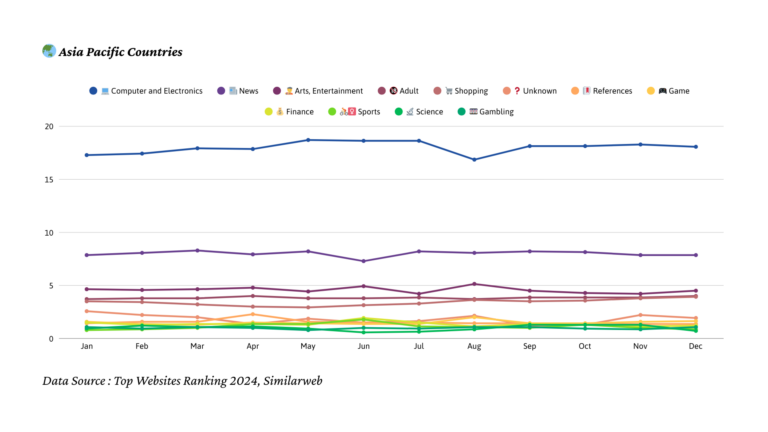Image resolution: width=768 pixels, height=432 pixels.
Task: Click the newspaper icon next to News
Action: 232,91
